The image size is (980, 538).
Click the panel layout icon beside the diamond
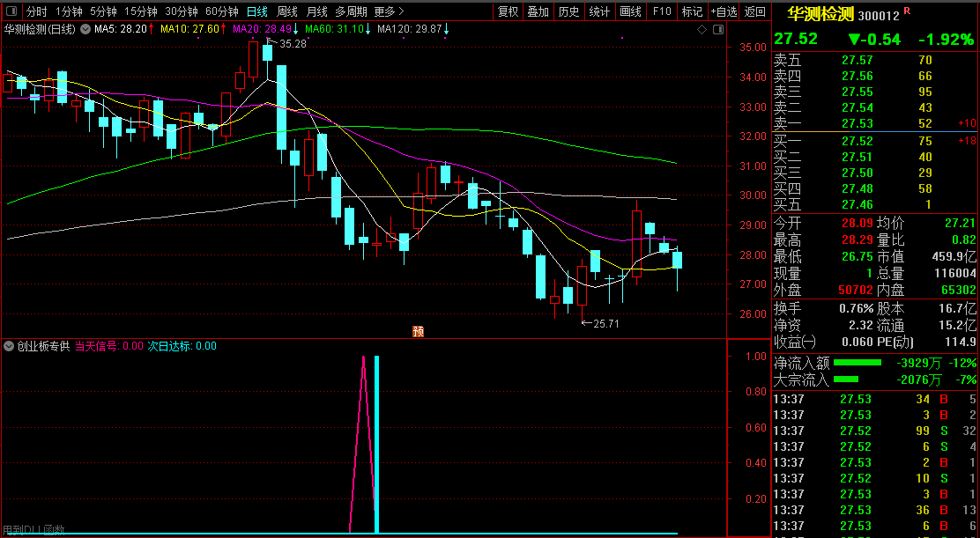point(718,29)
